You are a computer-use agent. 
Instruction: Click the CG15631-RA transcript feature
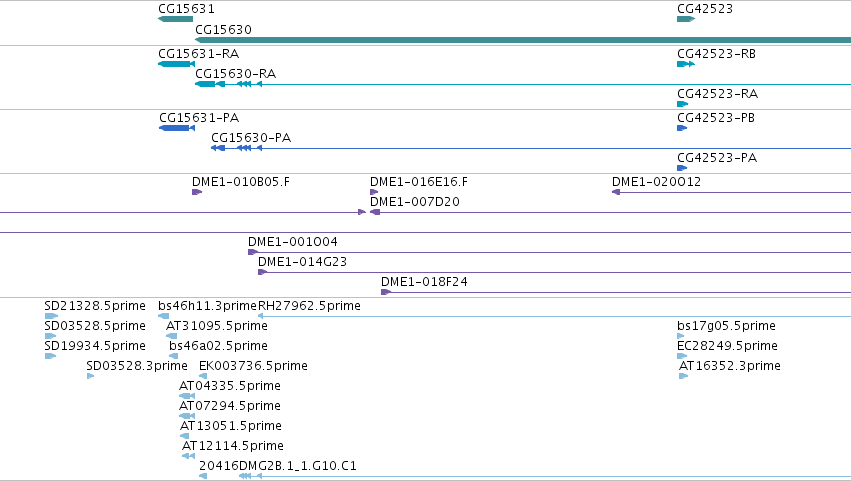point(176,64)
